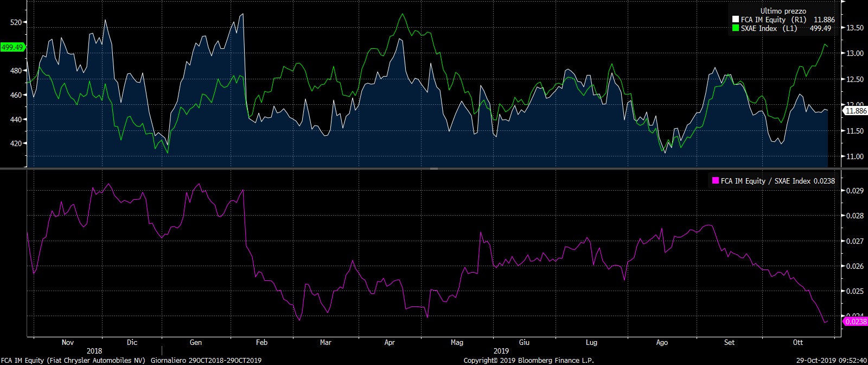Select the 'FCA IM Equity / SXAE Index' legend label

(x=765, y=181)
